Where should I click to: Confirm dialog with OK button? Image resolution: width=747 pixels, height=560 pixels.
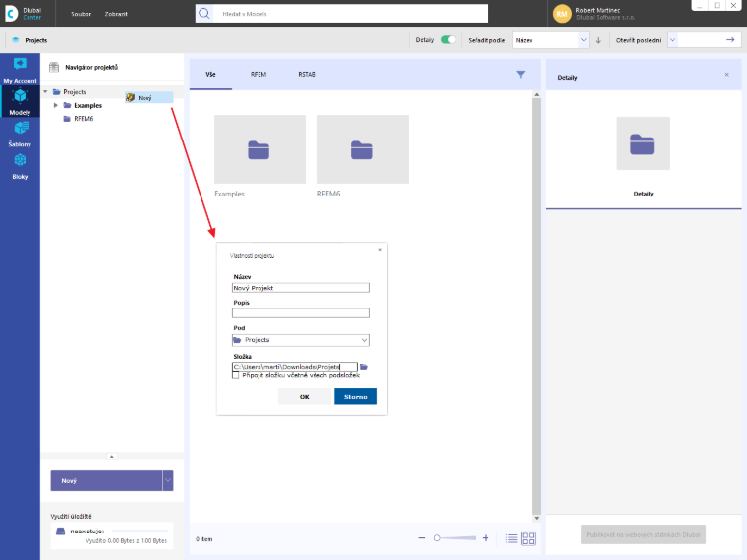pyautogui.click(x=305, y=396)
